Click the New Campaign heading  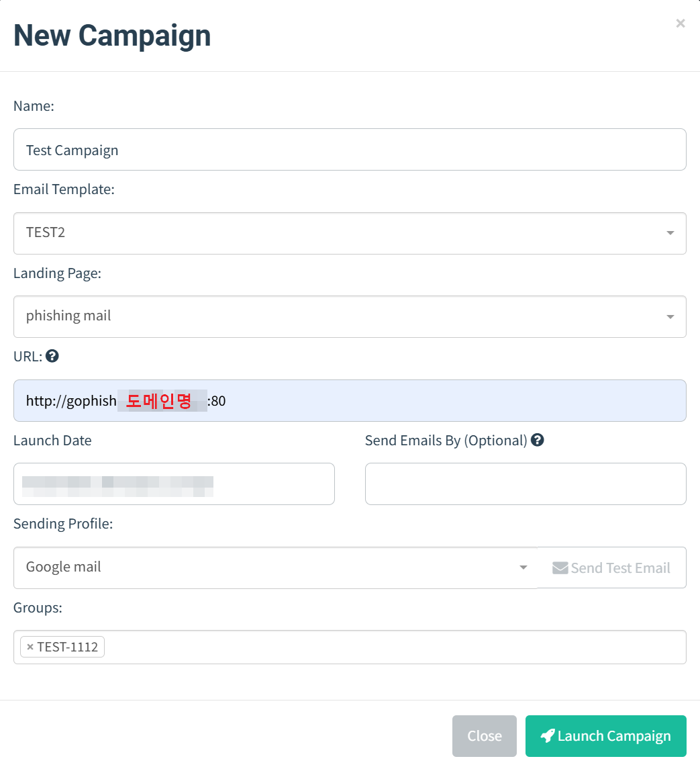[x=112, y=36]
